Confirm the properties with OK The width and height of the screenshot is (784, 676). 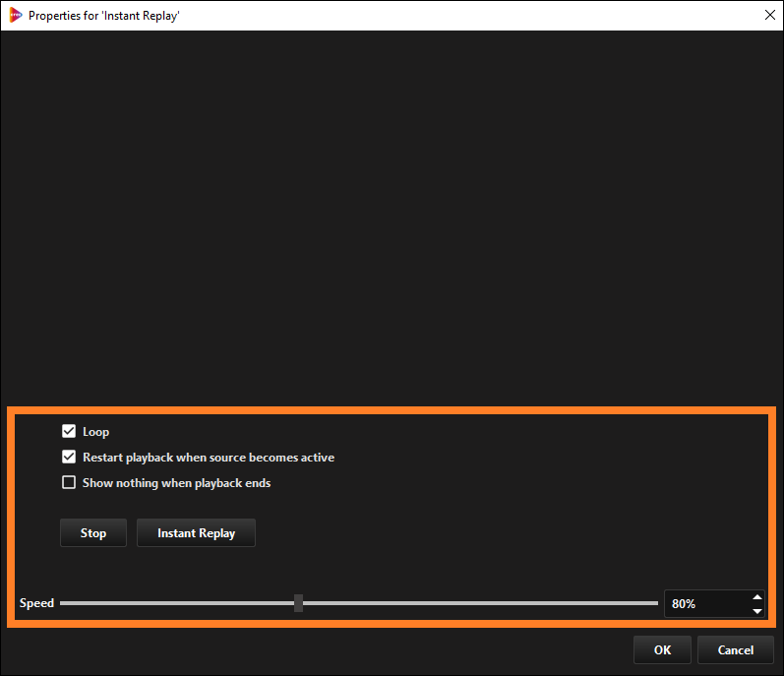pos(662,650)
